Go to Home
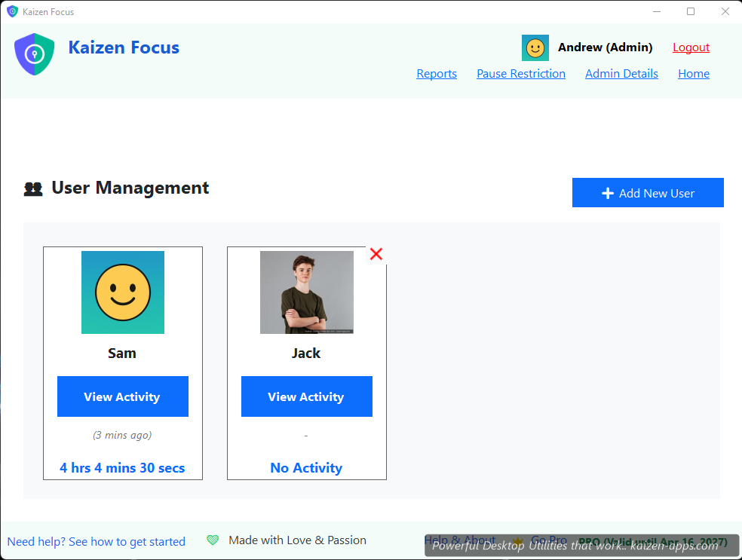 point(693,73)
